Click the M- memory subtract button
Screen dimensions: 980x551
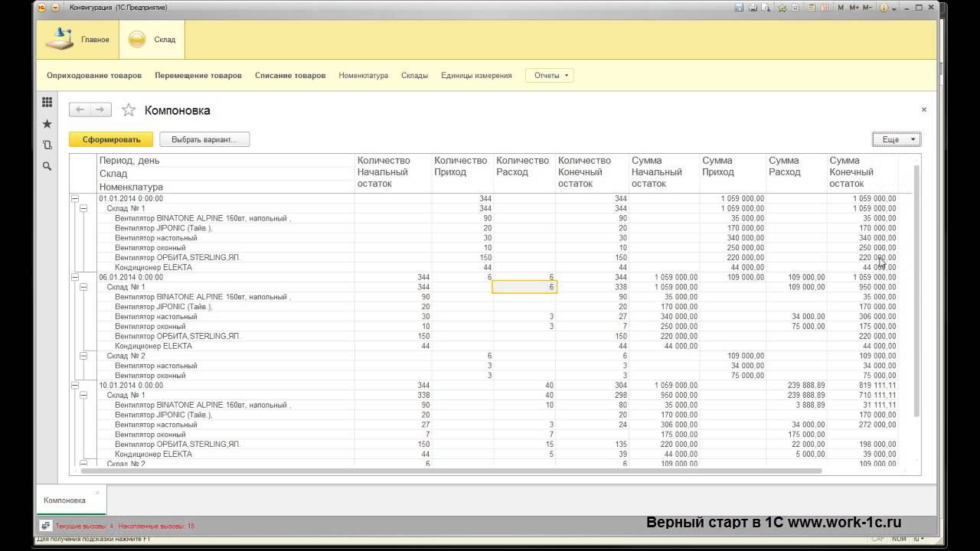[x=867, y=8]
